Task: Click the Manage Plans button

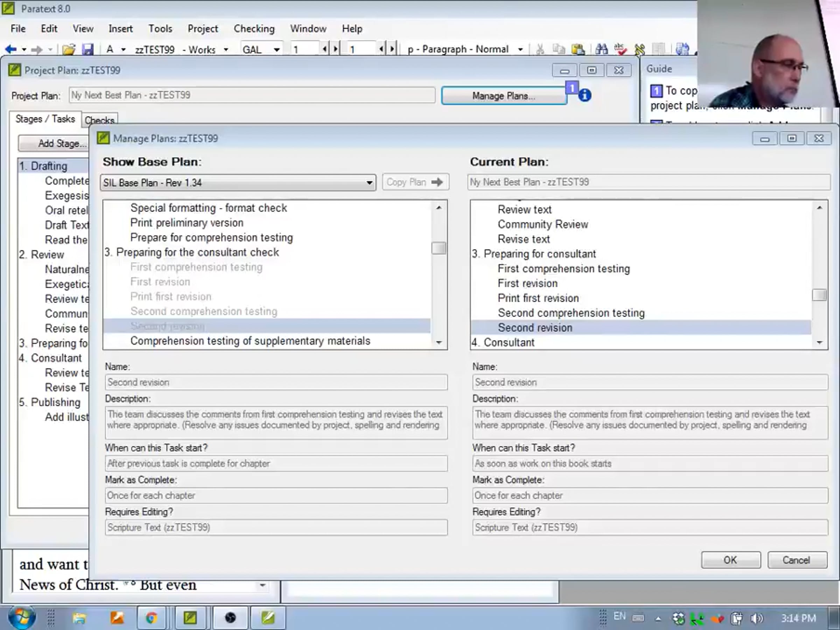Action: [504, 96]
